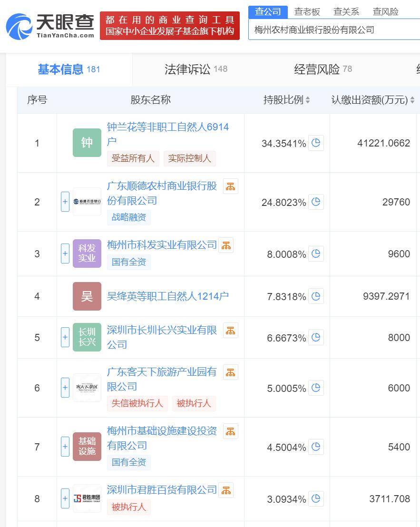
Task: Open pie chart for 24.8023% shareholding
Action: pos(316,202)
